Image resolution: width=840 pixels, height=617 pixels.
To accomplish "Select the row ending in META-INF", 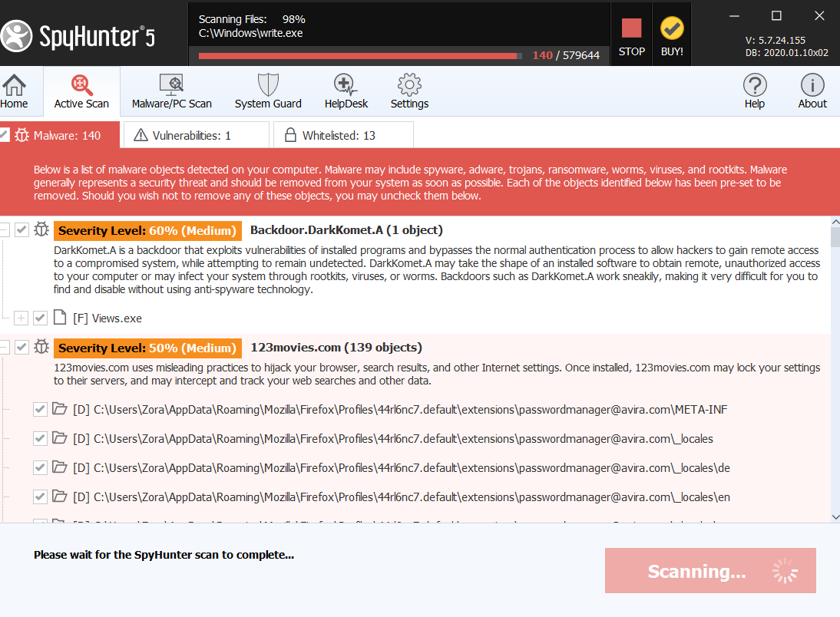I will click(x=400, y=410).
